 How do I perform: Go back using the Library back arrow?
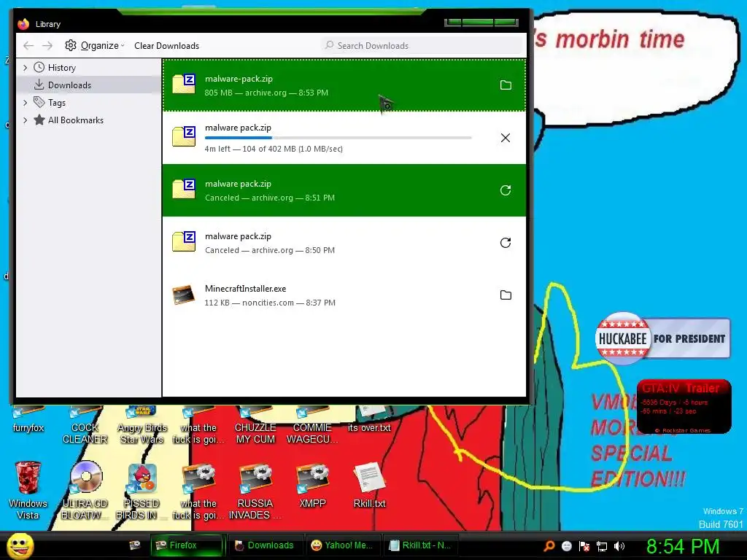[28, 46]
